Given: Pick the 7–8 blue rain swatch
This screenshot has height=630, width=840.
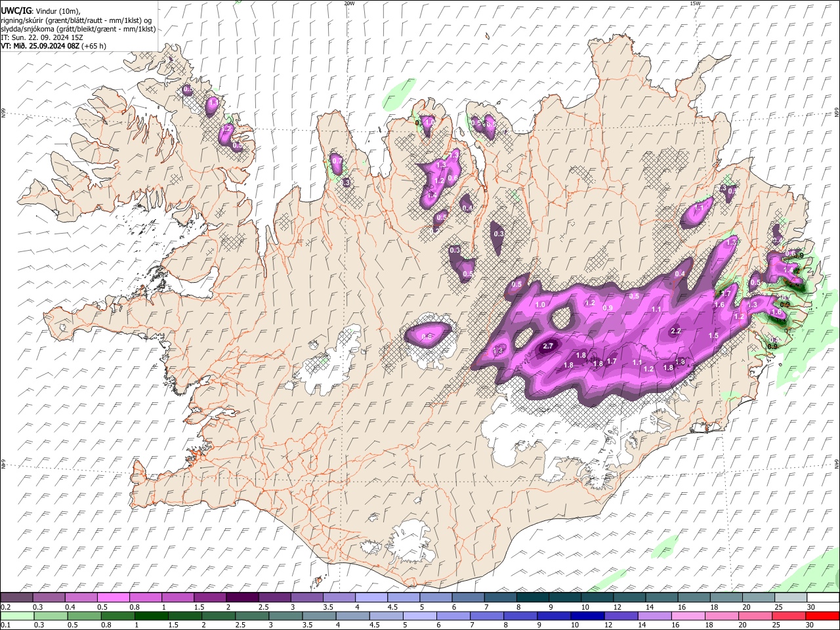Looking at the screenshot, I should click(x=487, y=616).
